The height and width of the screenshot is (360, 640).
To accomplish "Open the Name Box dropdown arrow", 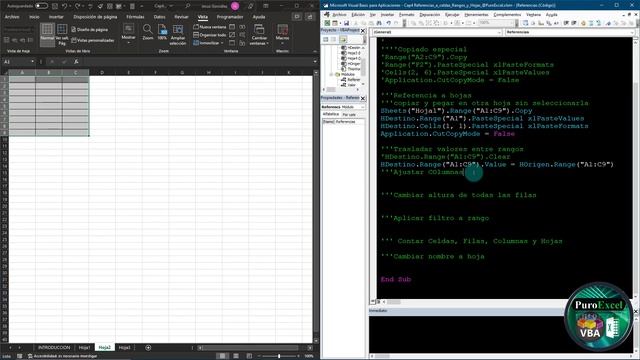I will (x=32, y=62).
